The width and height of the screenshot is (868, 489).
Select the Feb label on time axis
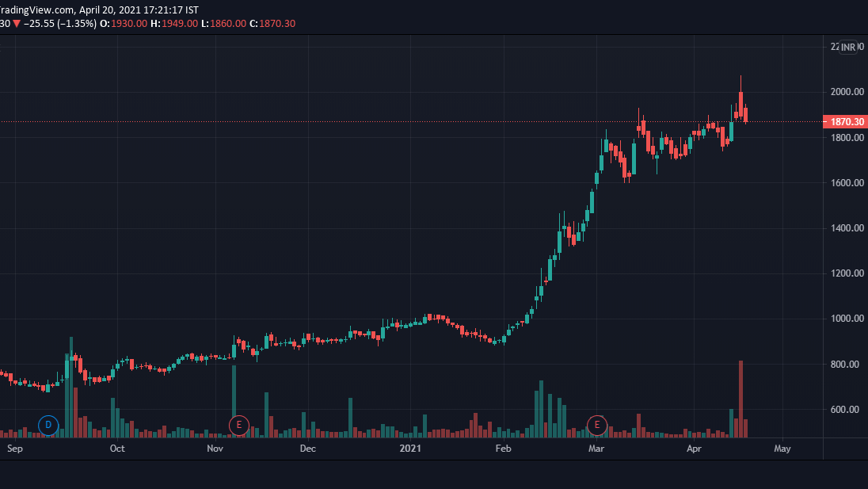(502, 449)
